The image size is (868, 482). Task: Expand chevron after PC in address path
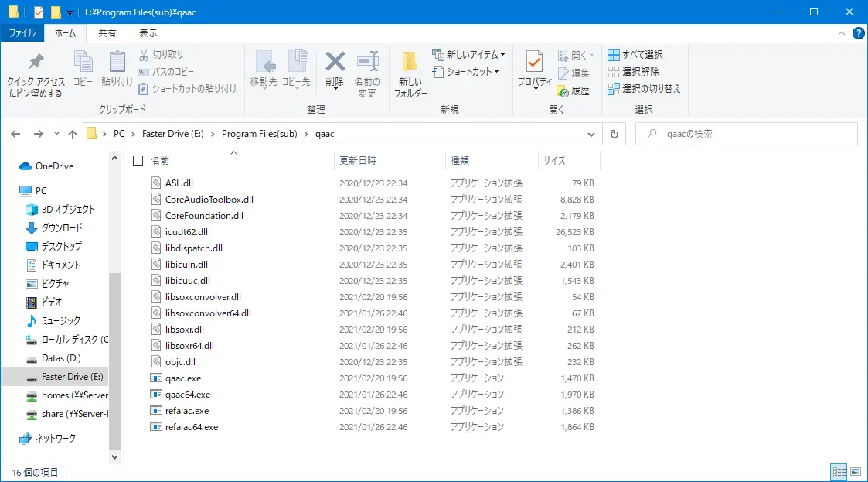point(134,134)
